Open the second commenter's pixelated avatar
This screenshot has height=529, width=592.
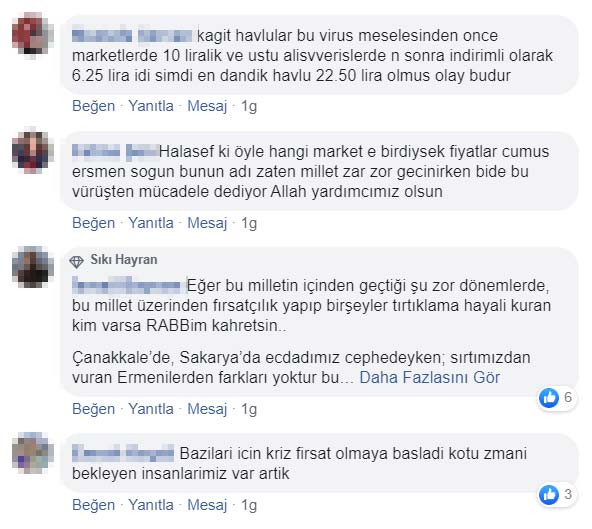point(33,152)
